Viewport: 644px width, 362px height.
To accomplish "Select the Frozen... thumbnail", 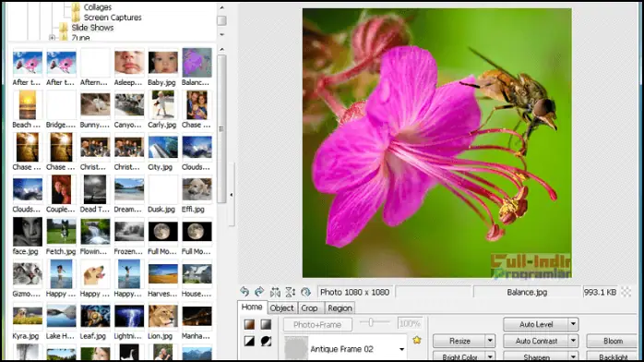I will [129, 232].
